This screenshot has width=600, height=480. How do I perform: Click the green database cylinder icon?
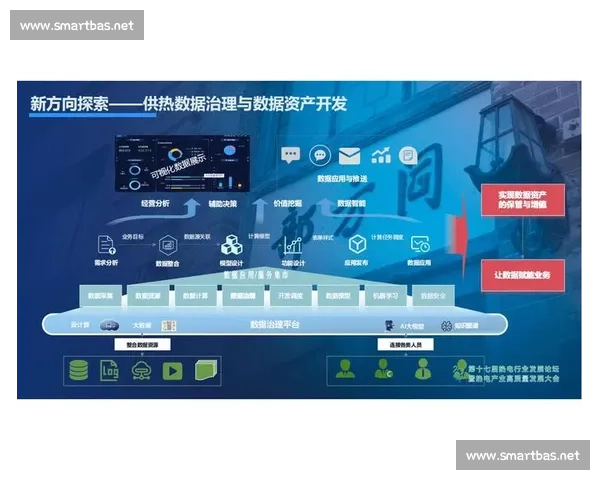(79, 370)
